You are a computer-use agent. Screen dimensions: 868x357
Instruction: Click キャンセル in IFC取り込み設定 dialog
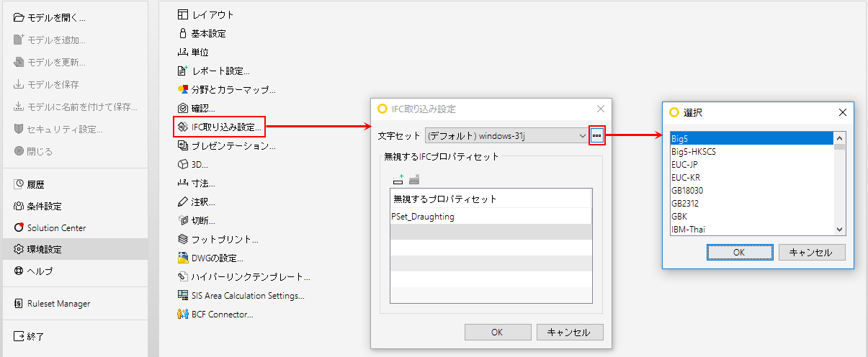coord(569,332)
